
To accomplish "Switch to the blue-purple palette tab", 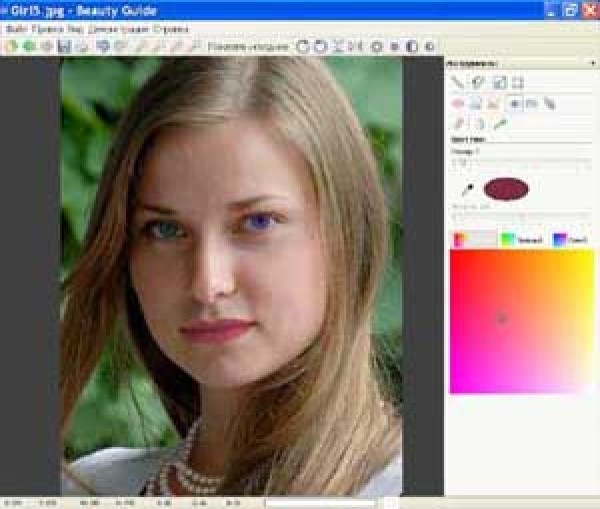I will pos(570,240).
